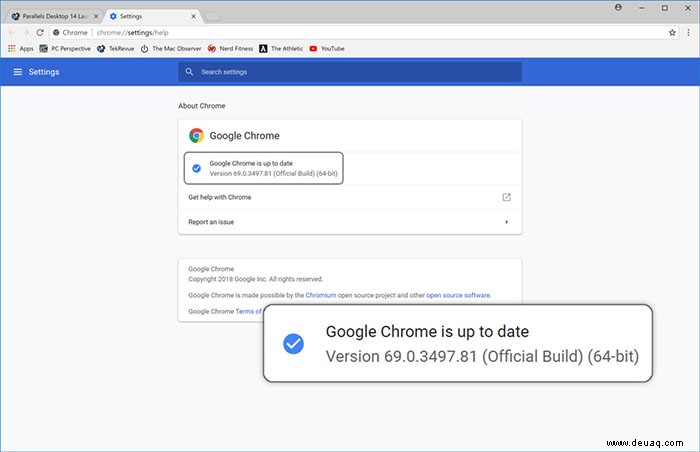Viewport: 700px width, 452px height.
Task: Click the Chrome site info icon in address bar
Action: pos(56,33)
